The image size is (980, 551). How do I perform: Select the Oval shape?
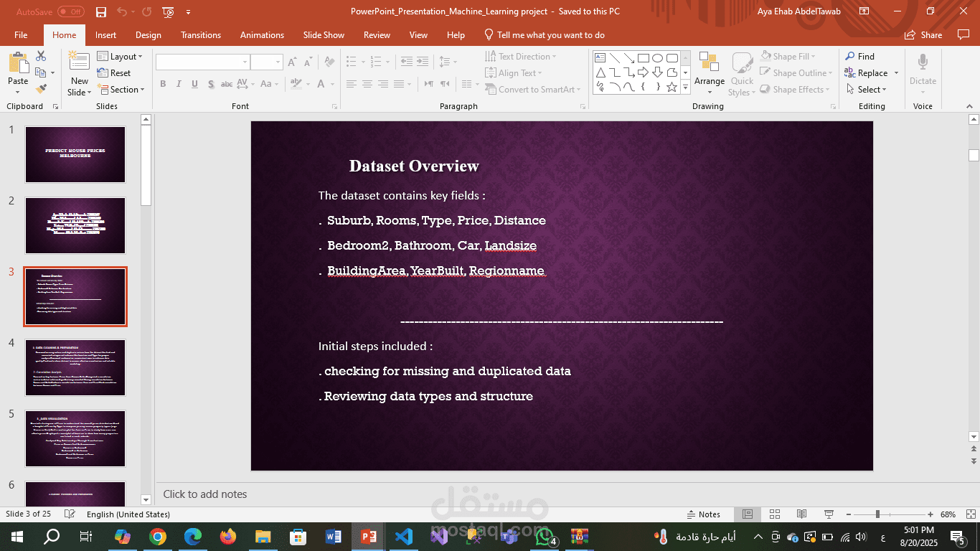click(657, 58)
